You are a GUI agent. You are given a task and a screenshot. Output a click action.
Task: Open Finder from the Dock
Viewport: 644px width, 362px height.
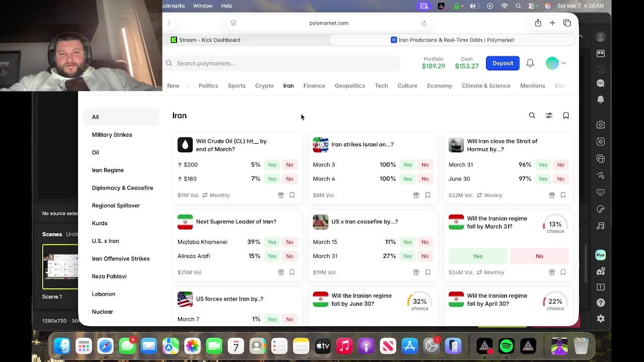click(x=62, y=346)
